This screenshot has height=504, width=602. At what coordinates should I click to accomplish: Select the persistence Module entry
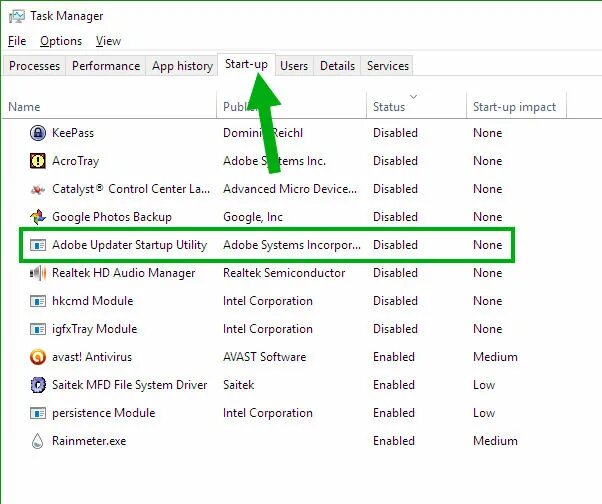(104, 413)
